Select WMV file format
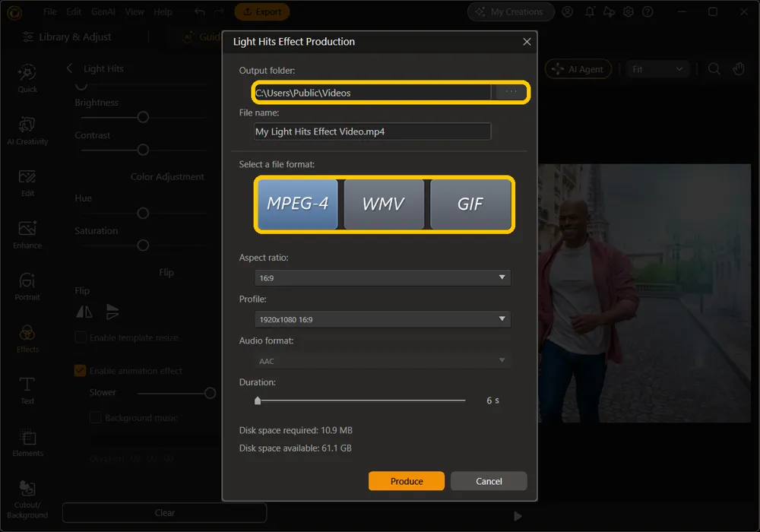This screenshot has height=532, width=760. point(383,204)
